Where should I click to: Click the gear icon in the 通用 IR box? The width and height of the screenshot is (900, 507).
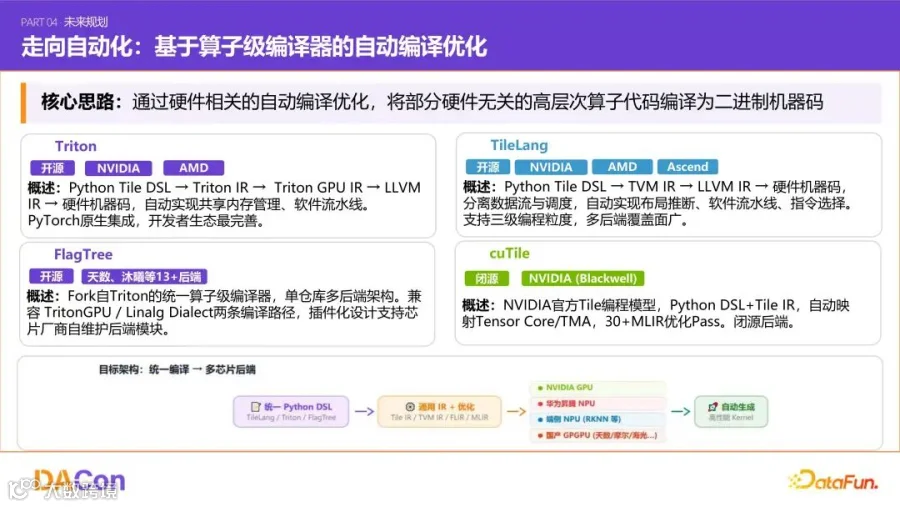pos(410,407)
